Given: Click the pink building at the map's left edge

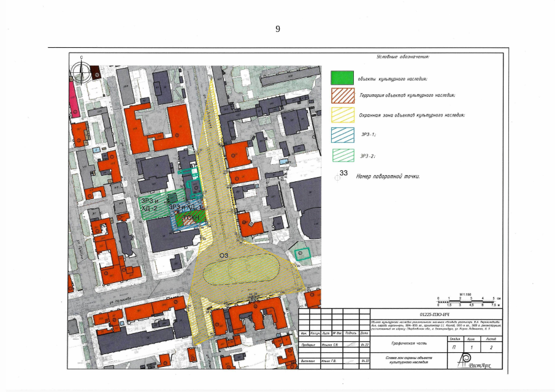Looking at the screenshot, I should (73, 99).
